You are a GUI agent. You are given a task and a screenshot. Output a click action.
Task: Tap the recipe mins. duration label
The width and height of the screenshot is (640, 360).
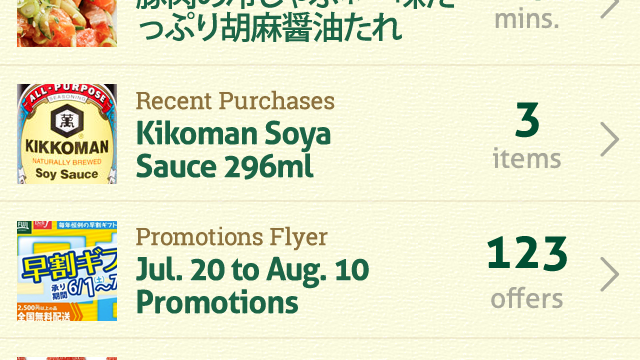(527, 19)
